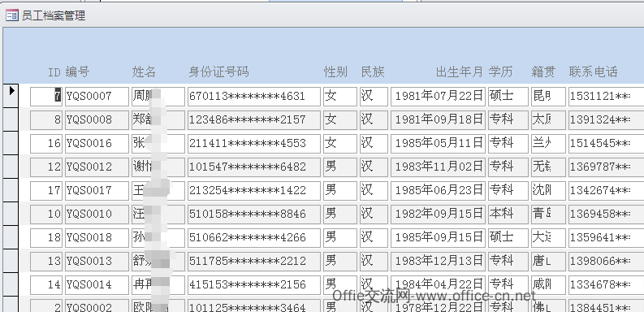This screenshot has width=644, height=312.
Task: Click the 出生年月 column header
Action: pyautogui.click(x=459, y=72)
